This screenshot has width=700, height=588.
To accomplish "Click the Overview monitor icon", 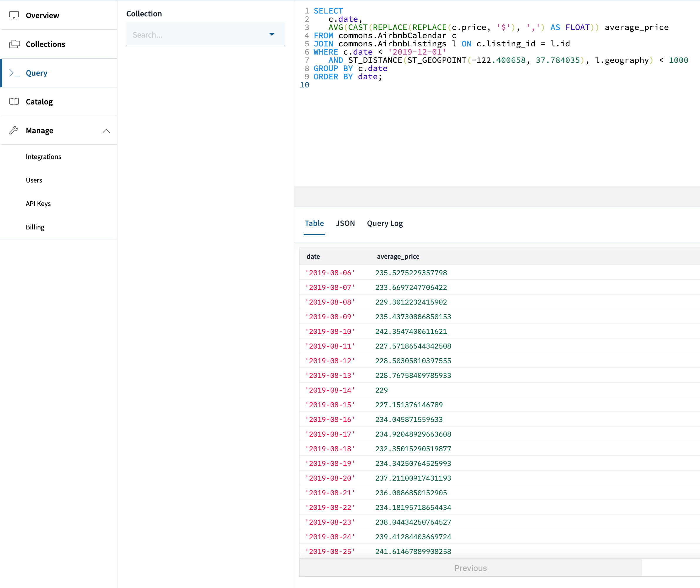I will [14, 15].
